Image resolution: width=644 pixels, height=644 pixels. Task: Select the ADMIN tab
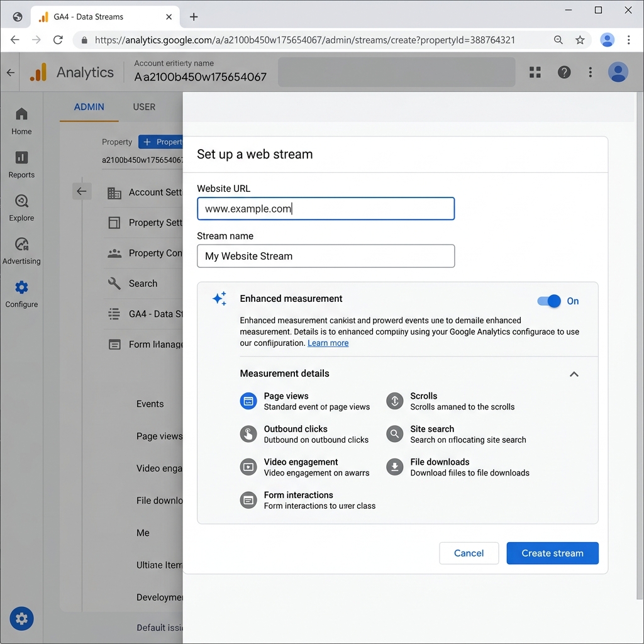click(x=89, y=107)
